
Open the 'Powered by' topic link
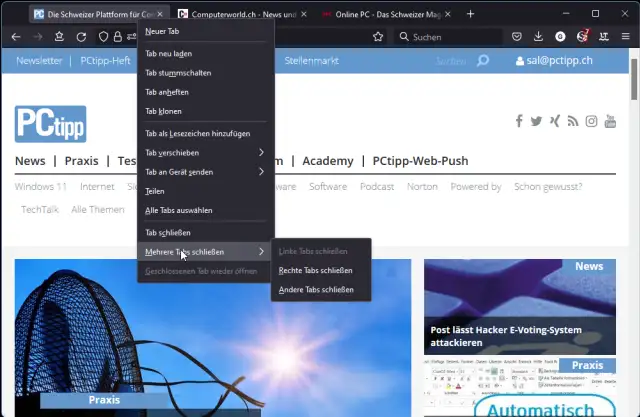476,187
